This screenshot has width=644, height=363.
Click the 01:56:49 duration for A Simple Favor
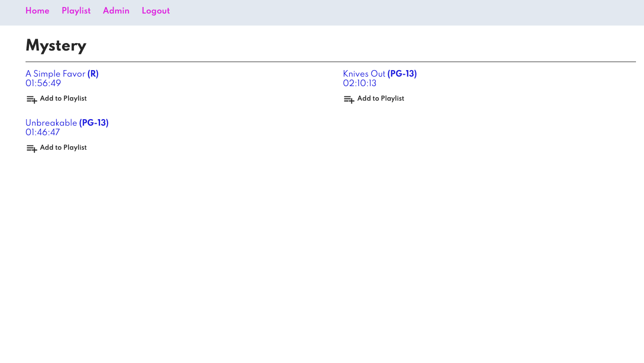point(43,84)
